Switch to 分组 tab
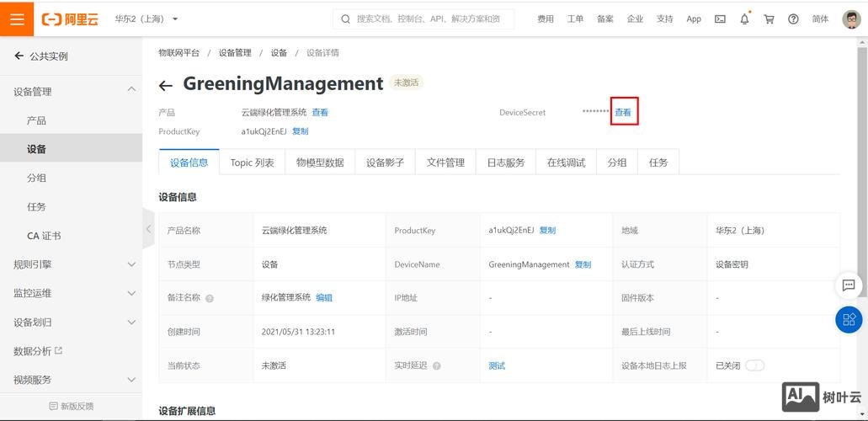Viewport: 868px width, 421px height. click(616, 163)
